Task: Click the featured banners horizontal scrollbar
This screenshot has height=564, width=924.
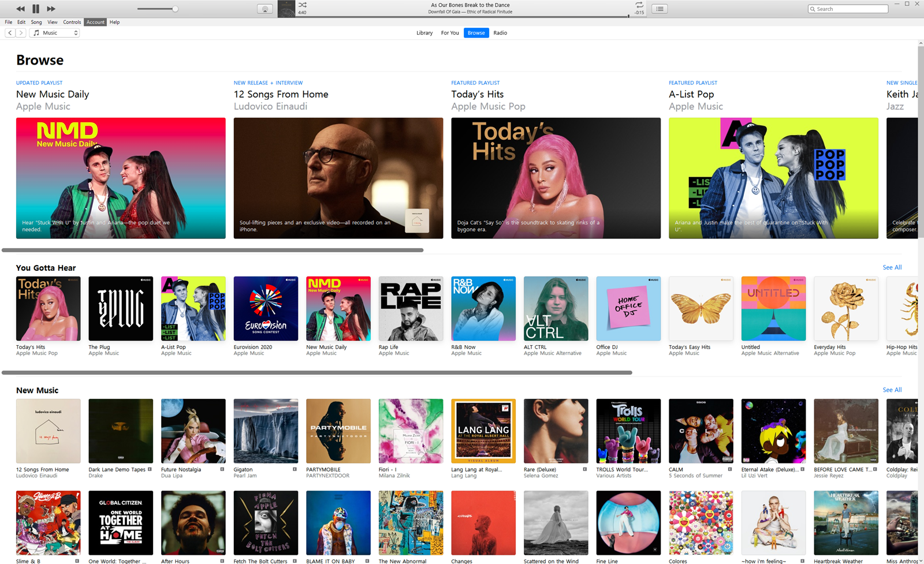Action: [x=213, y=250]
